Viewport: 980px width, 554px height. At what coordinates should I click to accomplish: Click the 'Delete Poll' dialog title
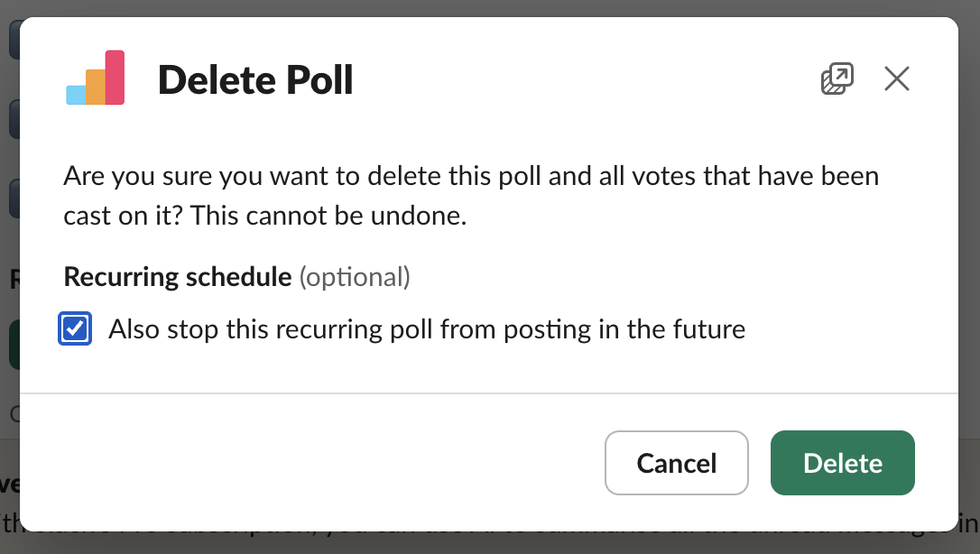coord(255,80)
